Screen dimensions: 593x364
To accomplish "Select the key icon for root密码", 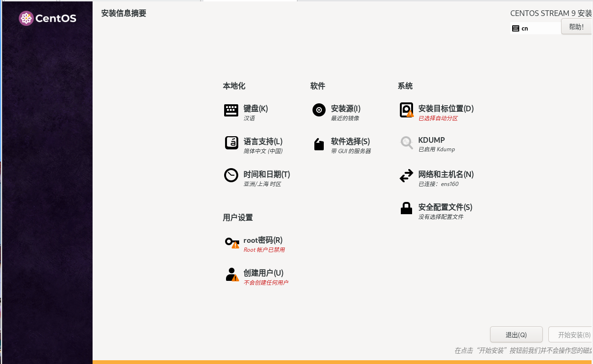I will pyautogui.click(x=232, y=242).
